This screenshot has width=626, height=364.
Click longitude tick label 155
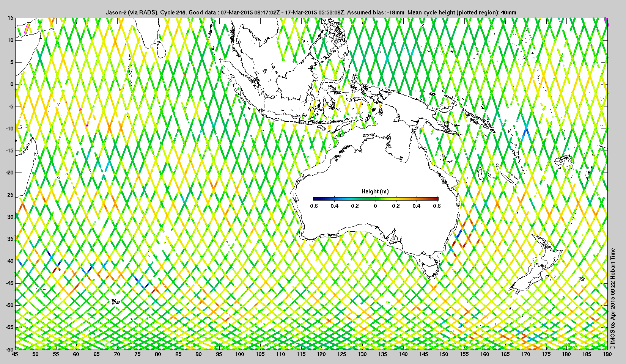pos(464,354)
